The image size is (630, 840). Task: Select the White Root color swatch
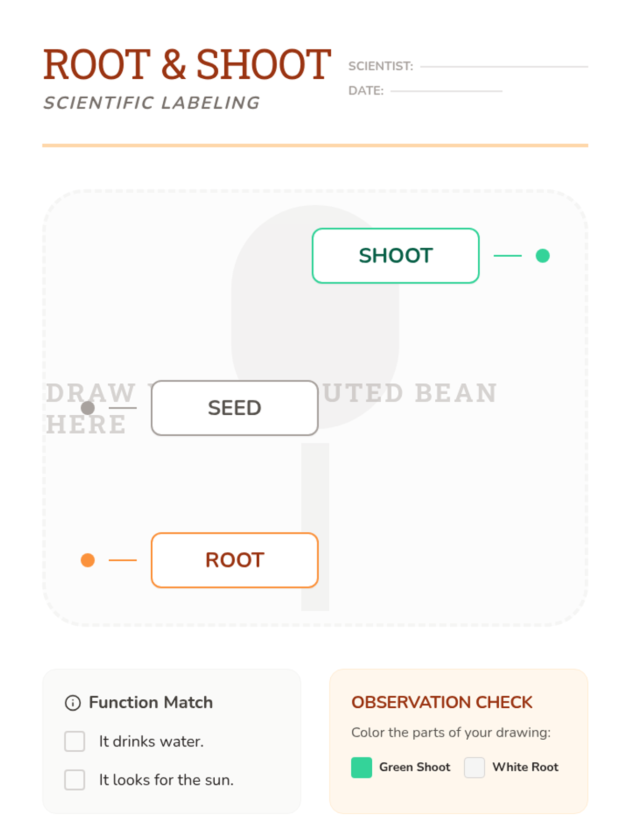474,767
